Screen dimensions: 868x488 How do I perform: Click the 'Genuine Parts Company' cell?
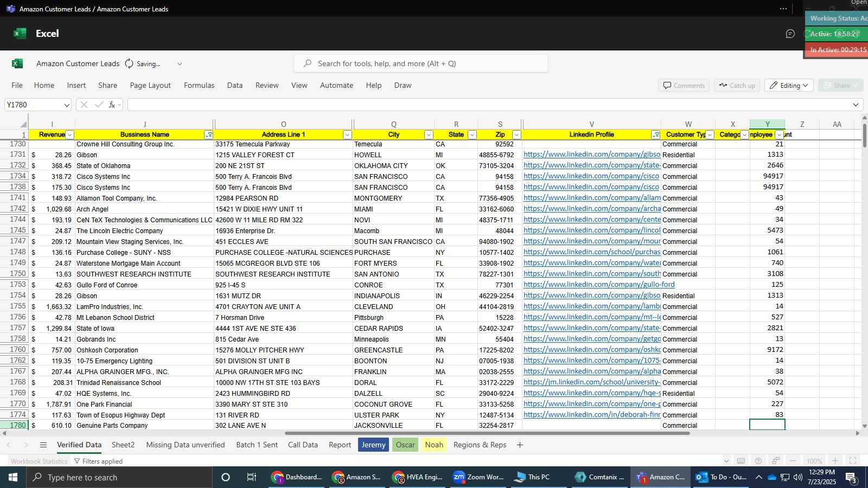pos(144,426)
